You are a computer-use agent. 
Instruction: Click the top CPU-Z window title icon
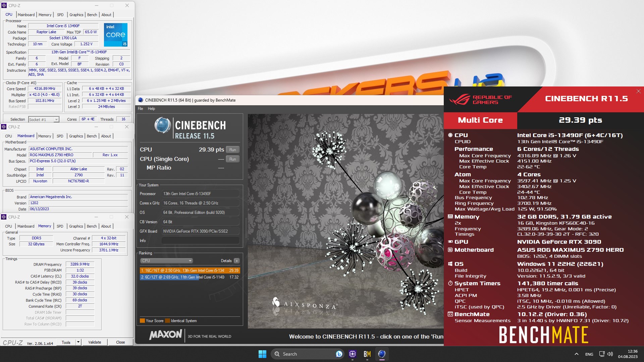tap(4, 5)
